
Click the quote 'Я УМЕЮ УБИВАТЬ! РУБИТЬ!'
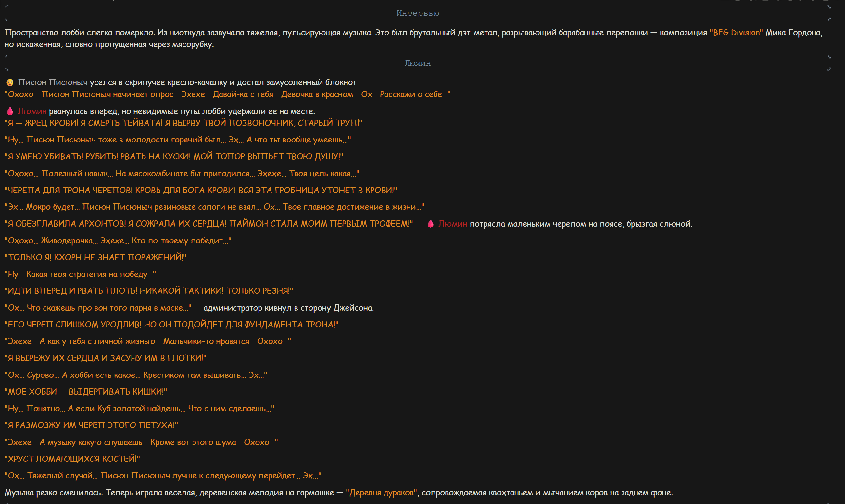174,156
